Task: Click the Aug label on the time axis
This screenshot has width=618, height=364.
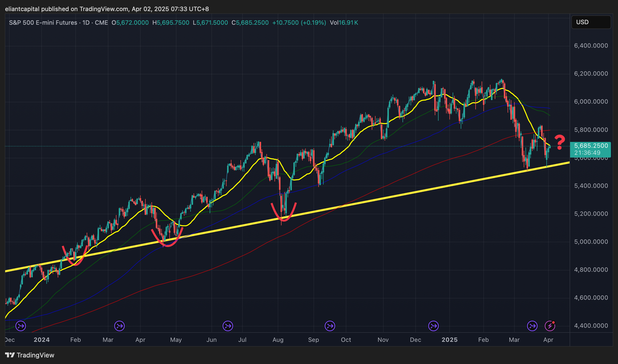Action: tap(278, 340)
